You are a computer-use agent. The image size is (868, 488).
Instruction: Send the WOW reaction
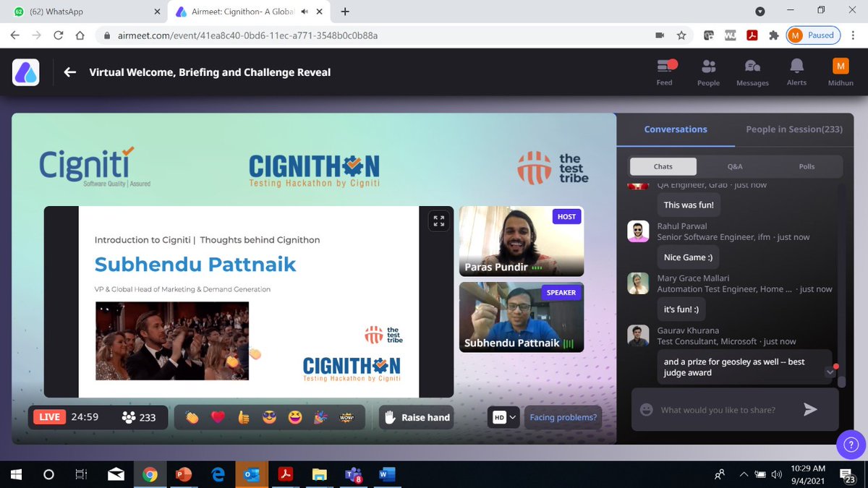pyautogui.click(x=348, y=417)
